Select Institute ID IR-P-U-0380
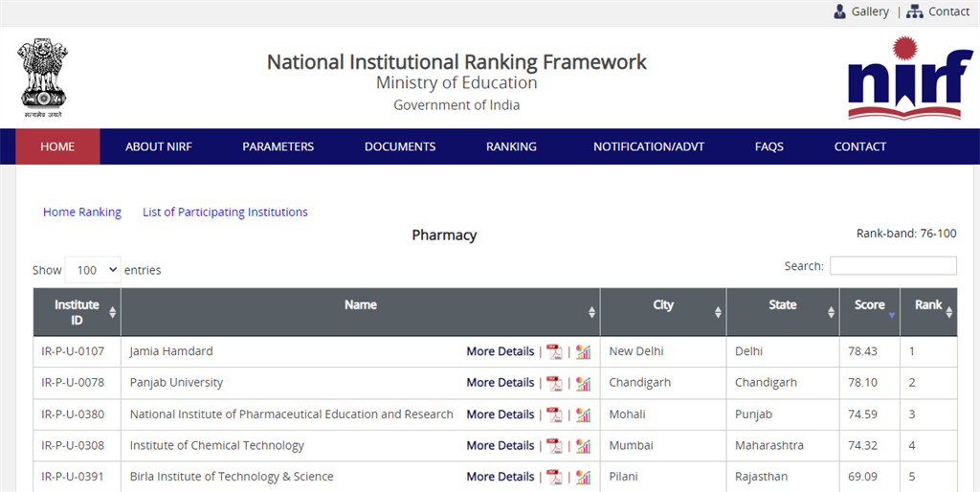The image size is (980, 492). pos(73,414)
